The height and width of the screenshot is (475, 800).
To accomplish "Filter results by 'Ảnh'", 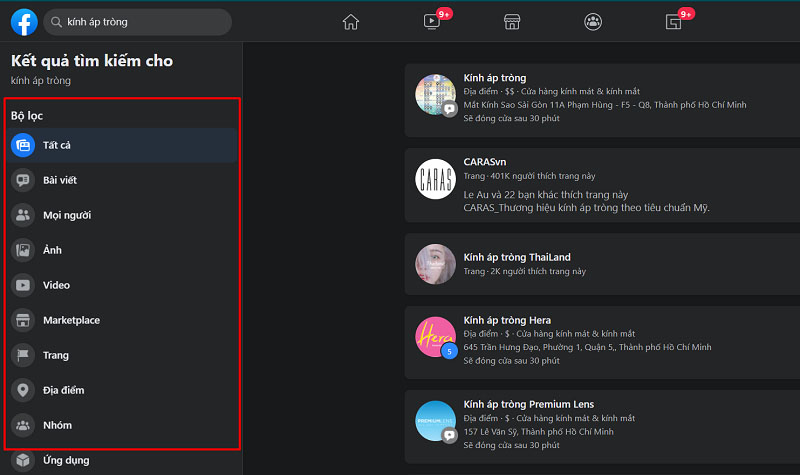I will pos(52,250).
